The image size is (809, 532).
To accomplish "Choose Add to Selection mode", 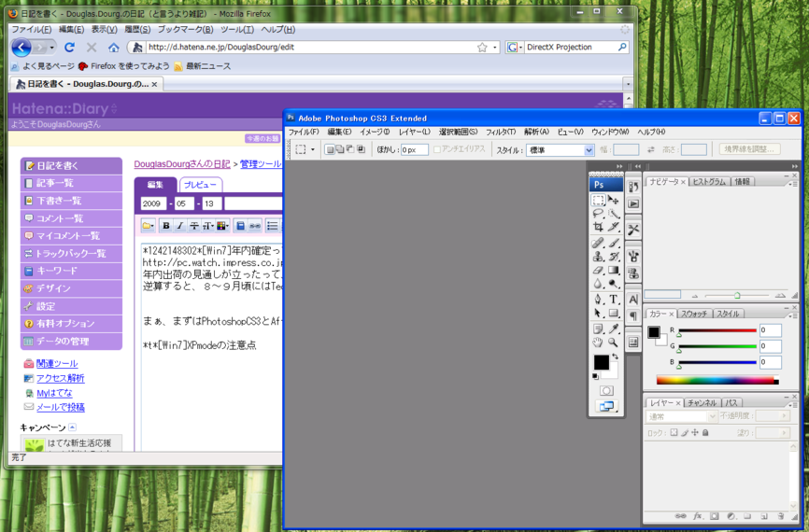I will [340, 149].
